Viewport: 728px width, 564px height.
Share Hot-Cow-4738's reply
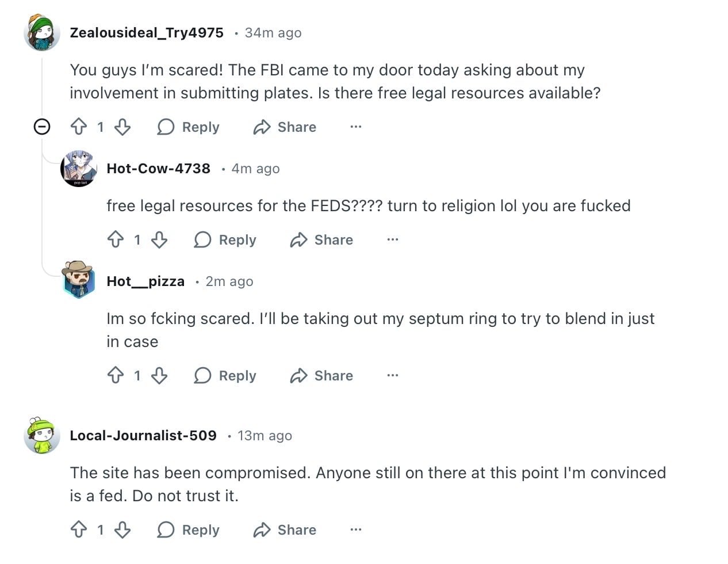pos(322,239)
